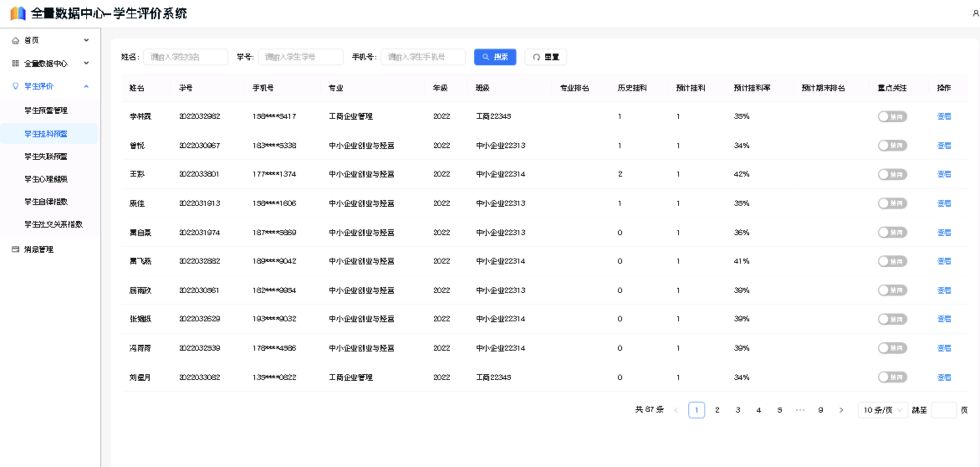Expand the 首页 menu chevron
Image resolution: width=980 pixels, height=467 pixels.
(86, 40)
